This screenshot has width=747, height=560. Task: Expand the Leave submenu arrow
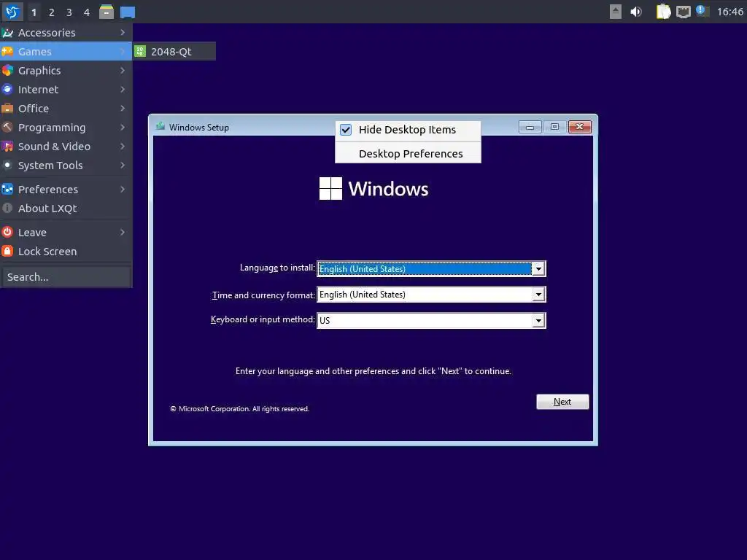(x=123, y=233)
